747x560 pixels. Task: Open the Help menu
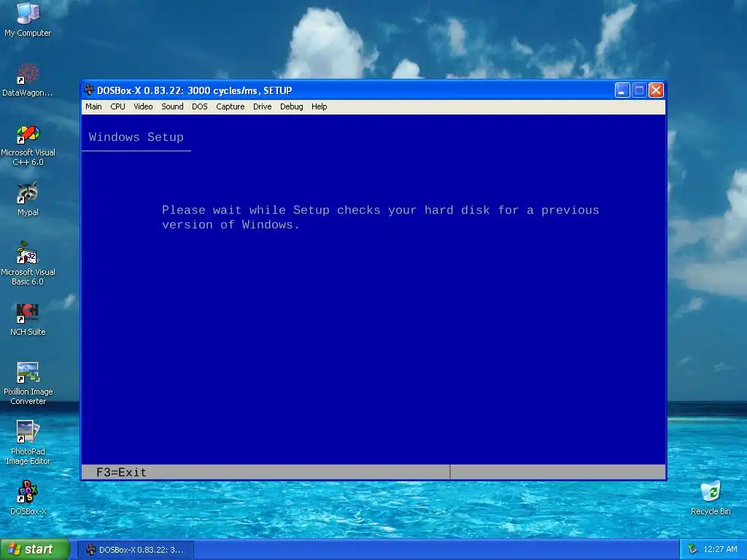(320, 106)
